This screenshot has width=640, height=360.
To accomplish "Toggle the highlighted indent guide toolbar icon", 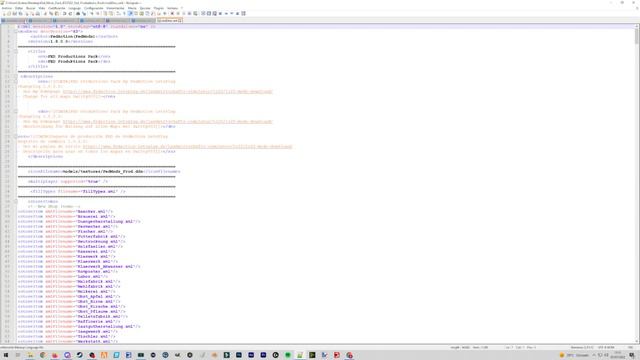I will coord(131,13).
